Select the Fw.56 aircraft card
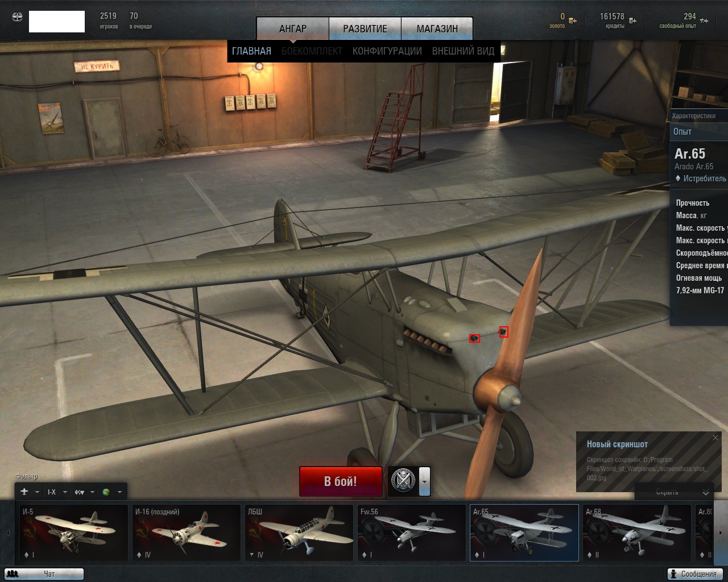The height and width of the screenshot is (582, 728). [x=412, y=533]
